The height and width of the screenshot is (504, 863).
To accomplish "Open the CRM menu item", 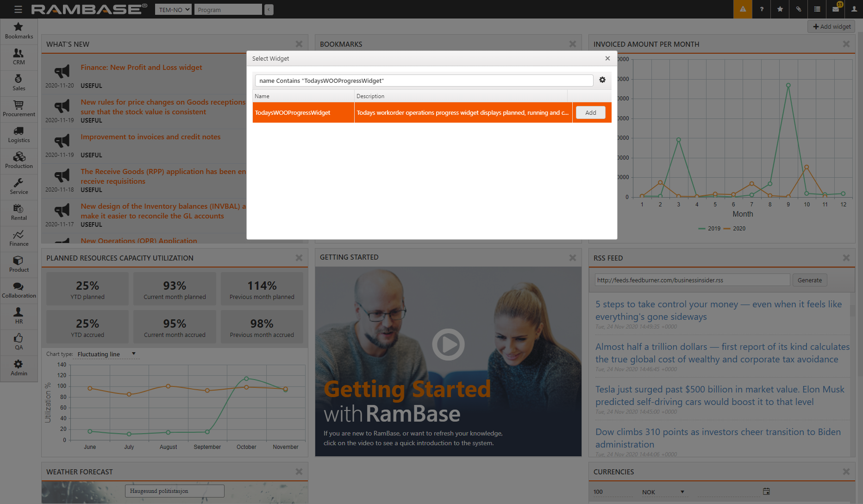I will pyautogui.click(x=19, y=57).
